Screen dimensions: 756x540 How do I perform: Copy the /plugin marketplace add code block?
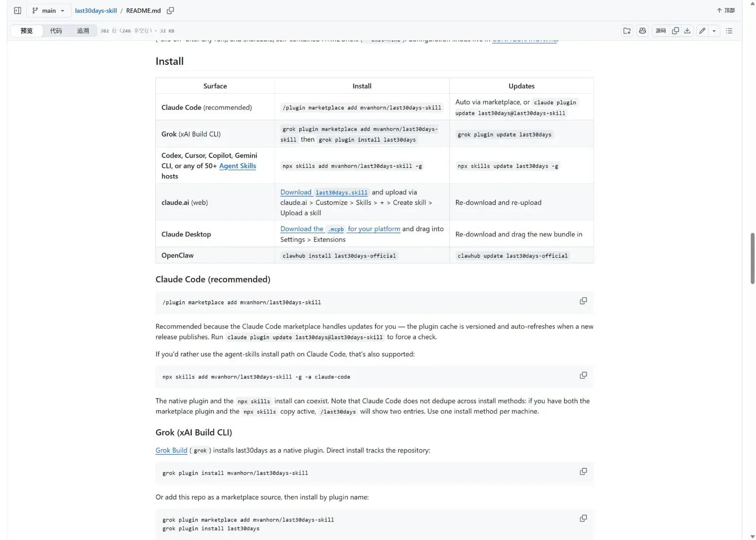584,301
